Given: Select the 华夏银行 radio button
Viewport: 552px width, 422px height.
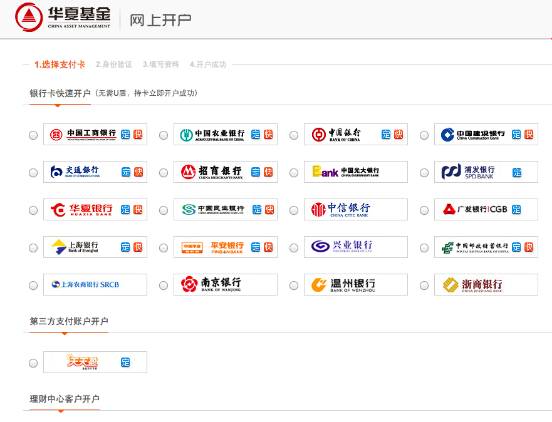Looking at the screenshot, I should (x=33, y=210).
